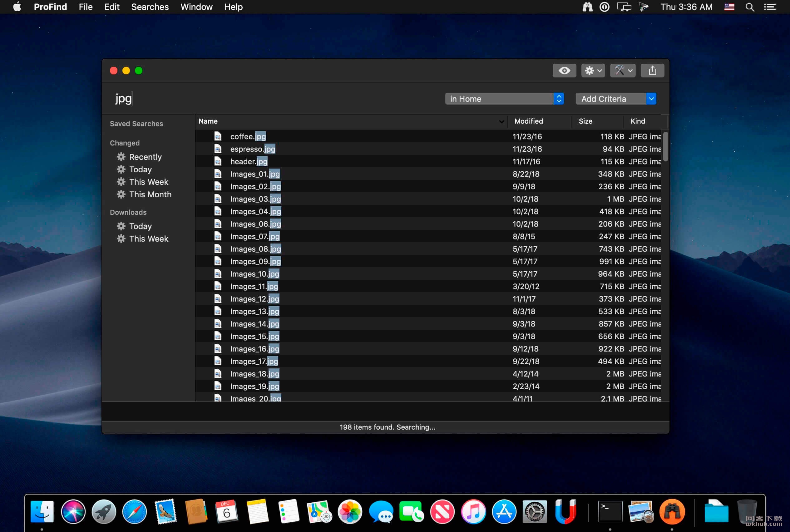Open Spotlight search in menu bar

click(750, 7)
